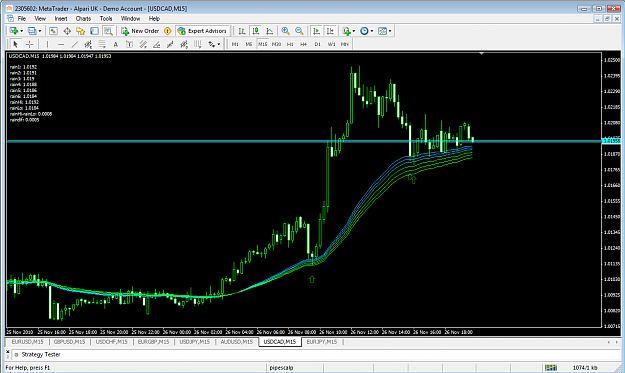Expand the Arrows objects dropdown arrow
This screenshot has width=625, height=373.
pyautogui.click(x=219, y=44)
